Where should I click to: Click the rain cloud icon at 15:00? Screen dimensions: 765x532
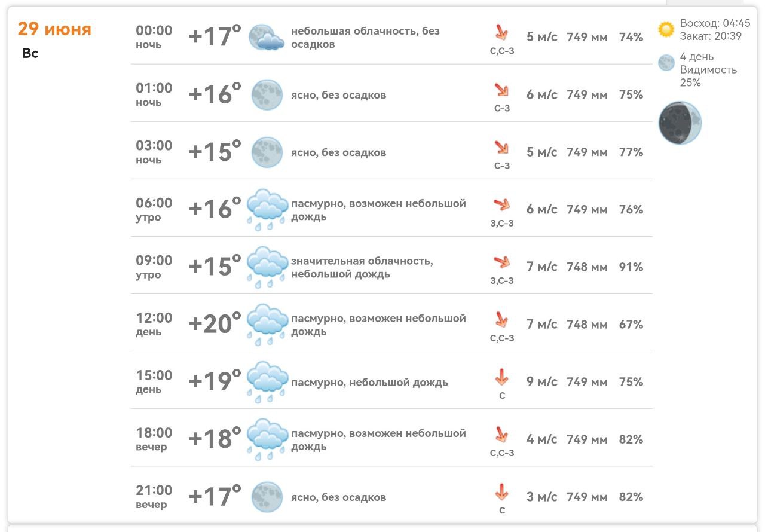click(267, 382)
